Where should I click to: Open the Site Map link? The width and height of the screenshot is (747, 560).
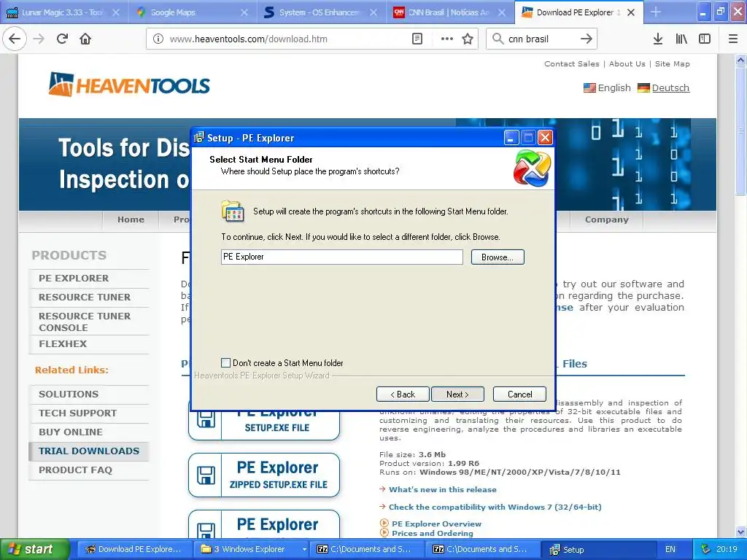pyautogui.click(x=672, y=64)
